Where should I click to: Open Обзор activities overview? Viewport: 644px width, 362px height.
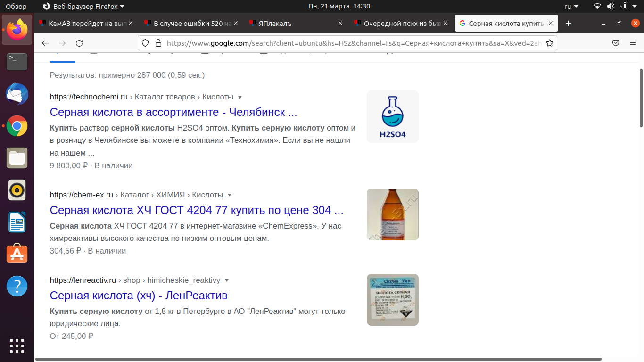point(16,6)
